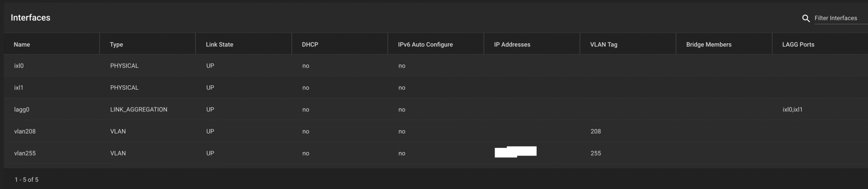Click the 255 VLAN tag cell
Image resolution: width=868 pixels, height=189 pixels.
click(595, 153)
